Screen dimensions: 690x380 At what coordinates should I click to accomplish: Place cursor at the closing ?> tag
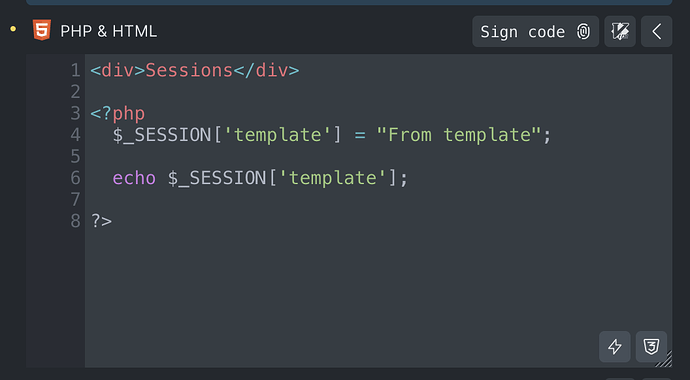pos(101,221)
